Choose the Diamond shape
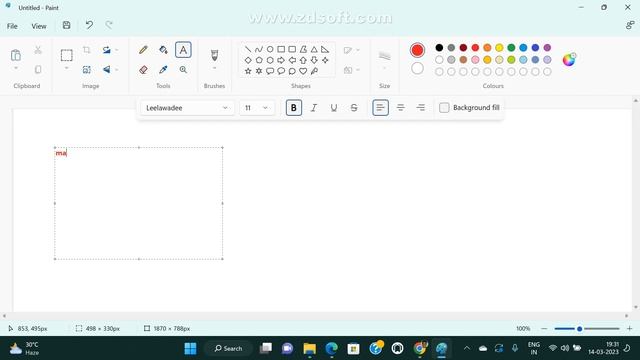The width and height of the screenshot is (640, 360). pyautogui.click(x=248, y=60)
